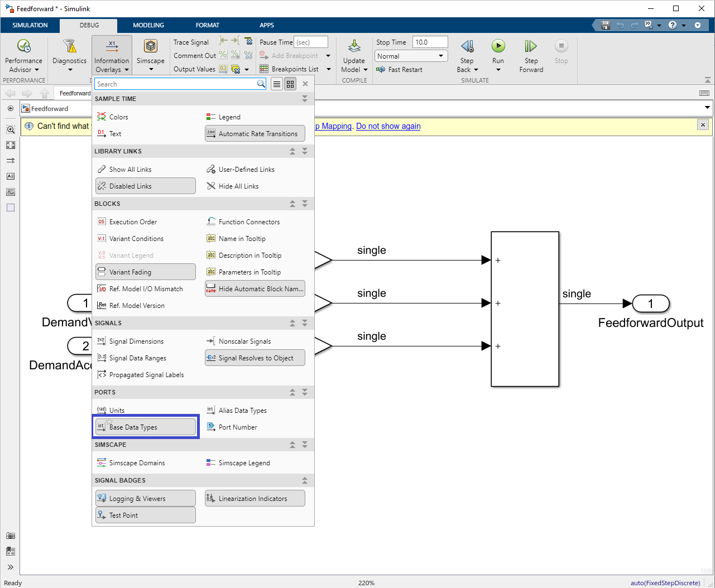Click the Do not show again link

[x=388, y=126]
